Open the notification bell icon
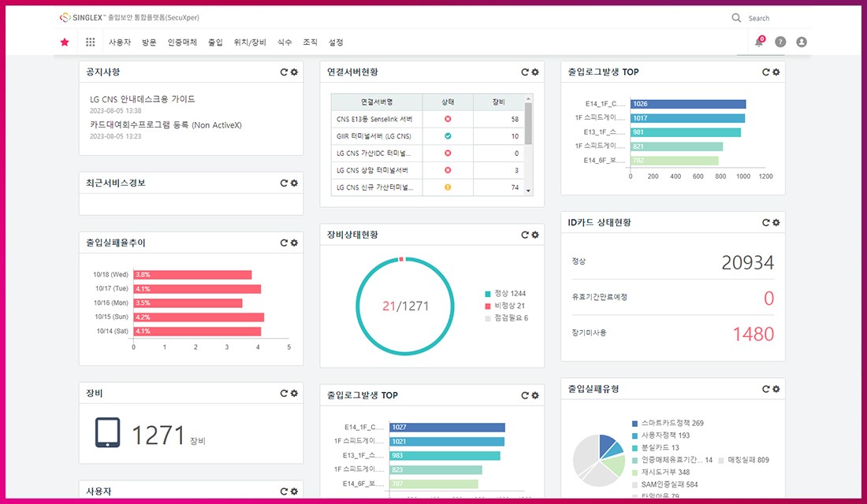Image resolution: width=867 pixels, height=504 pixels. [x=759, y=43]
